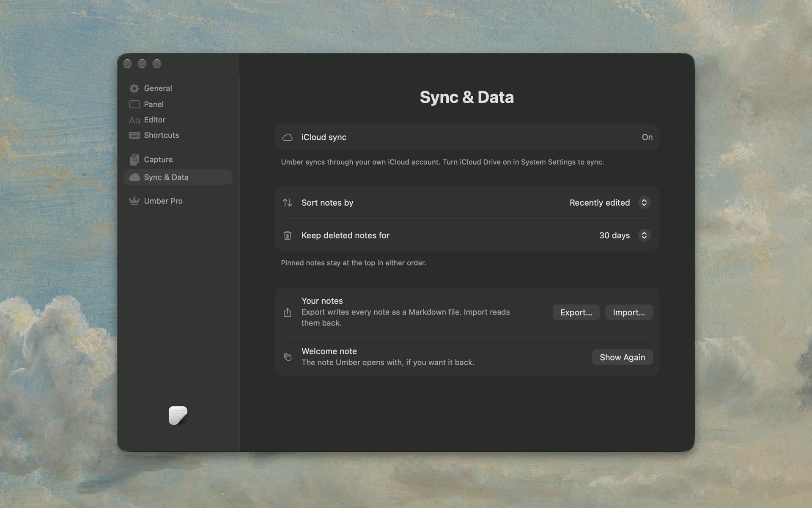Click the iCloud sync On status
Viewport: 812px width, 508px height.
coord(647,137)
